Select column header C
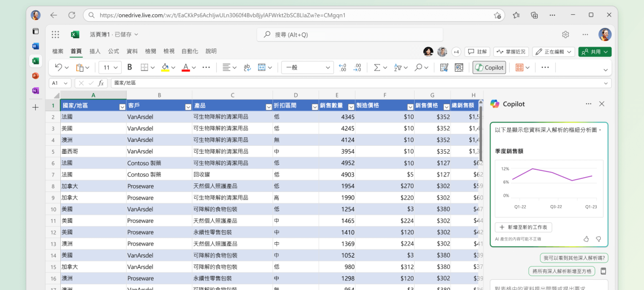This screenshot has width=644, height=290. coord(232,95)
